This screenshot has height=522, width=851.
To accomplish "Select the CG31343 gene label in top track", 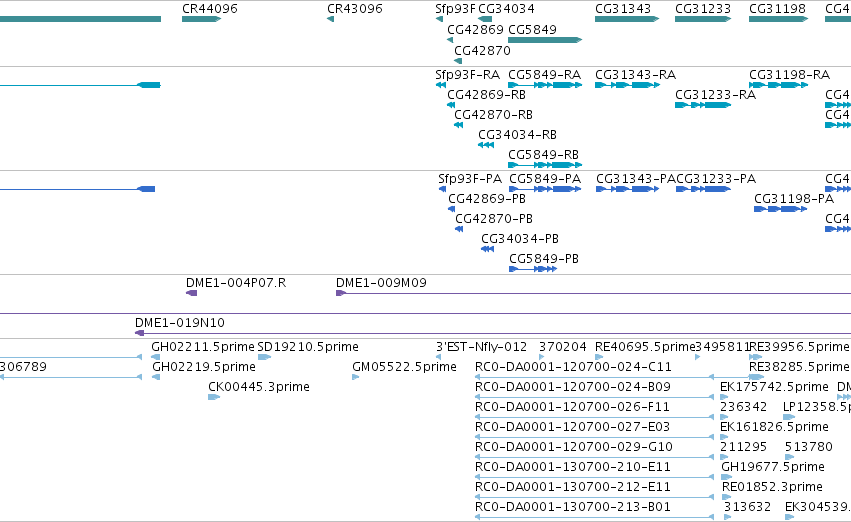I will tap(623, 9).
